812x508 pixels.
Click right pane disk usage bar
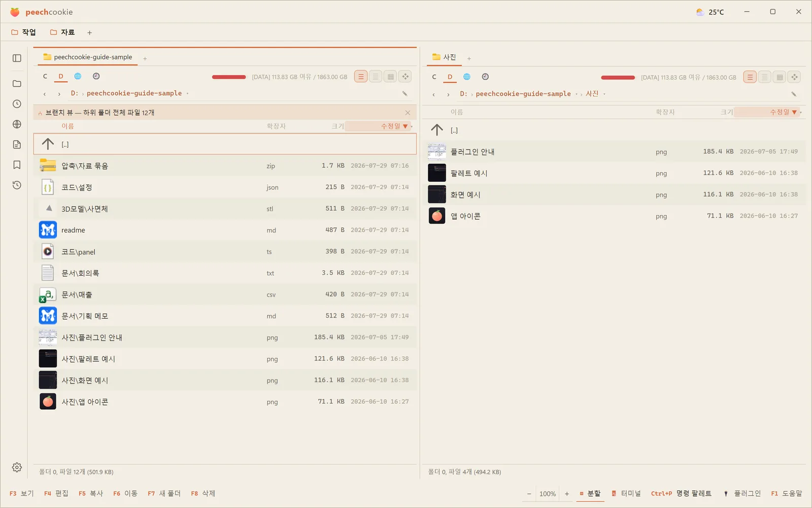click(618, 77)
